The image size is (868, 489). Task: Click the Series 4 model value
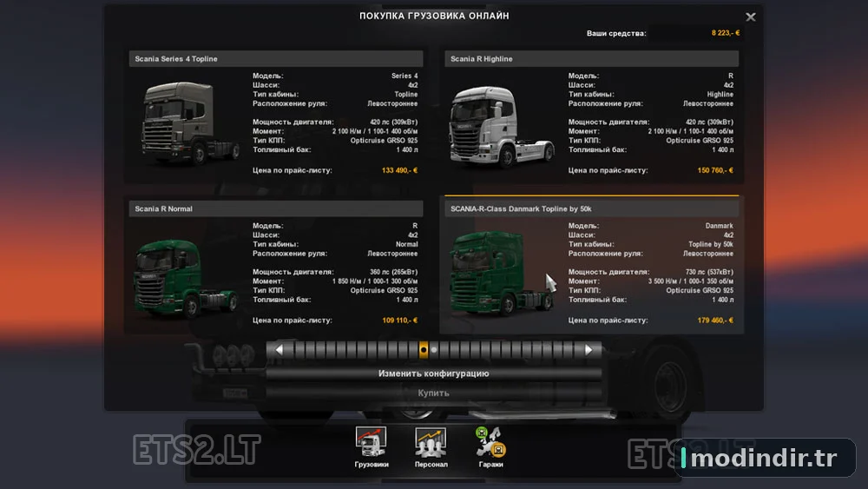coord(404,76)
